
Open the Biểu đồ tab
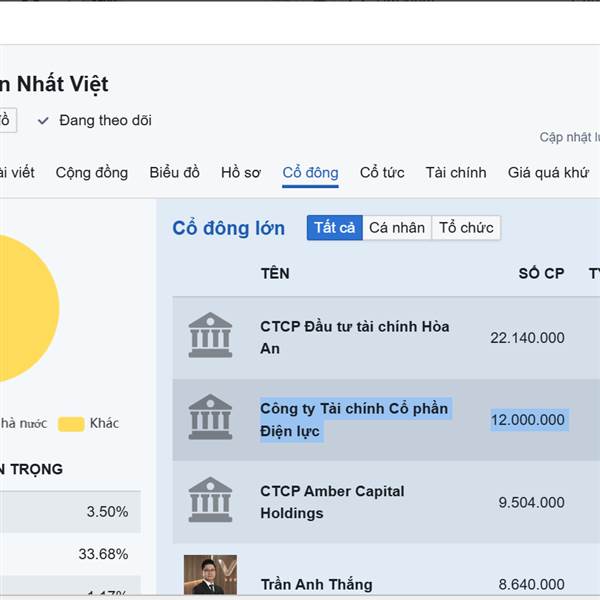[x=174, y=173]
